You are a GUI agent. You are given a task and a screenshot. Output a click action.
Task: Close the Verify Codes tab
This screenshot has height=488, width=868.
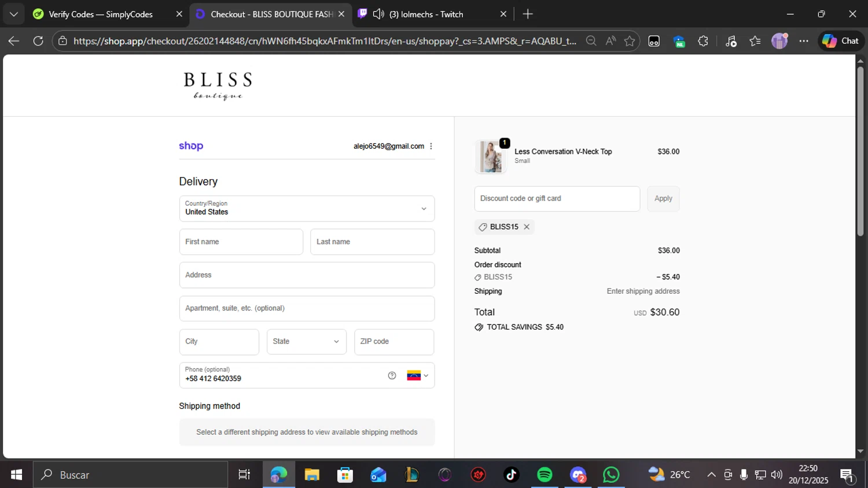coord(179,14)
